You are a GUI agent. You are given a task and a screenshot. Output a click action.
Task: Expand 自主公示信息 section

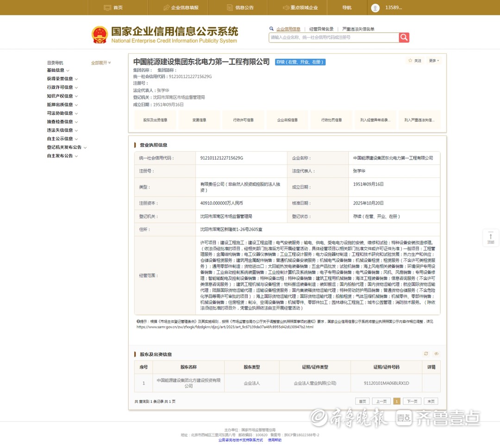point(62,139)
